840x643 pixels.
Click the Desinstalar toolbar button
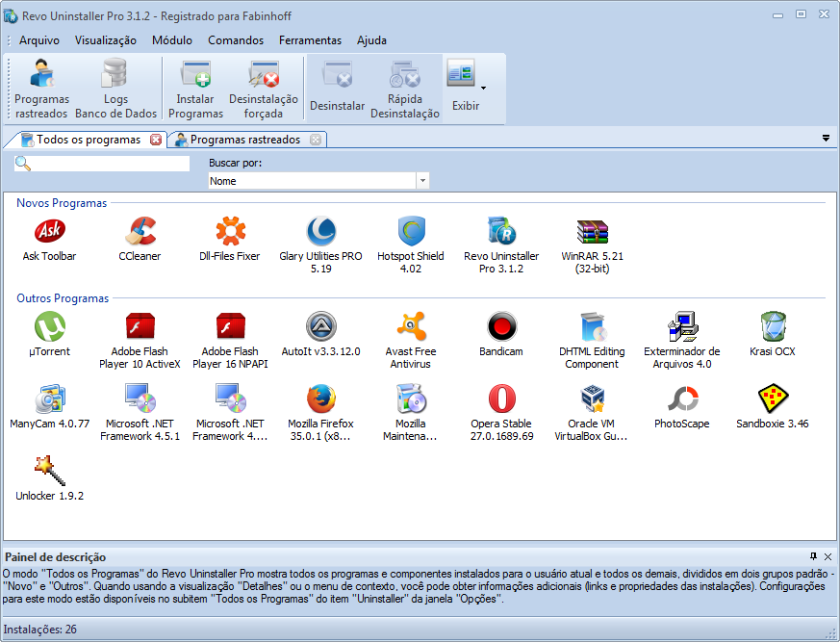coord(337,89)
